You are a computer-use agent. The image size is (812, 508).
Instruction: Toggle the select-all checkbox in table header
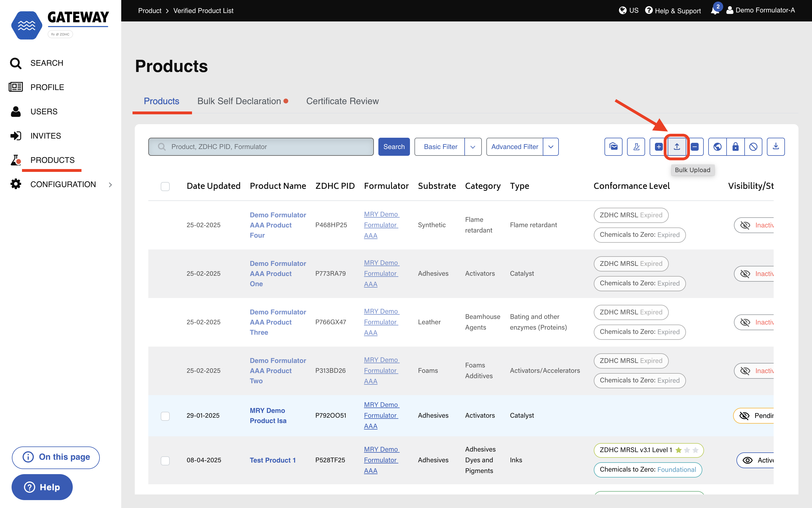tap(165, 186)
